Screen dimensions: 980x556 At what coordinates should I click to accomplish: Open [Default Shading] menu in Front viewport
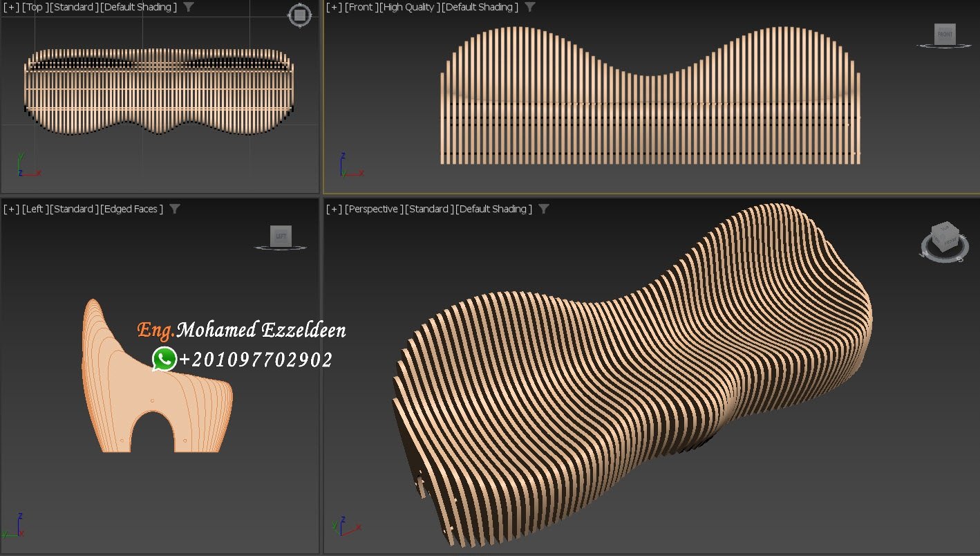click(x=480, y=7)
